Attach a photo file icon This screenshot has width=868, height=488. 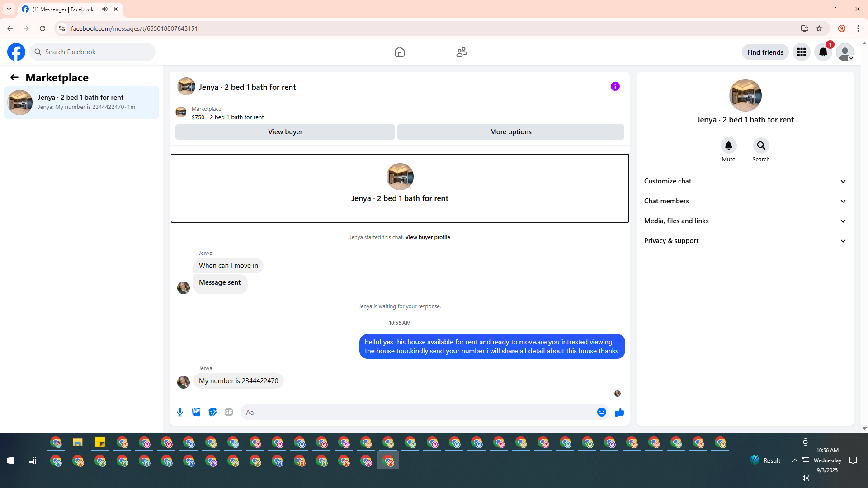pos(196,412)
